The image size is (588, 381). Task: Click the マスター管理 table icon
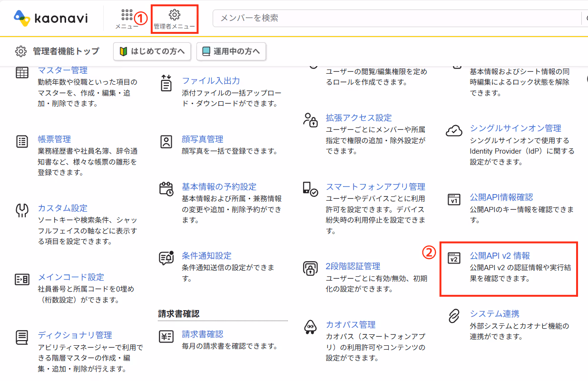pos(22,73)
